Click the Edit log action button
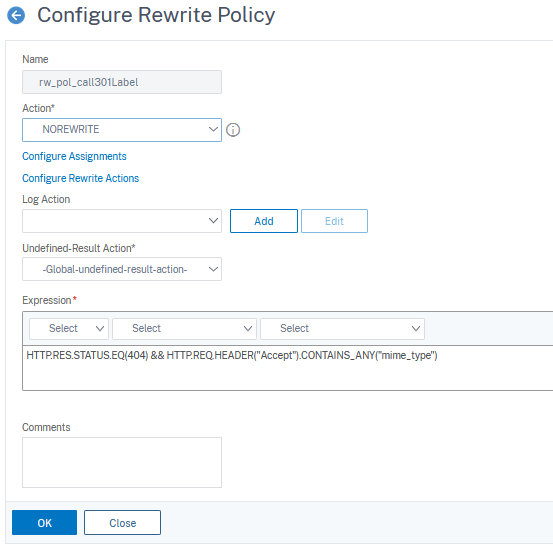This screenshot has width=553, height=549. click(334, 221)
